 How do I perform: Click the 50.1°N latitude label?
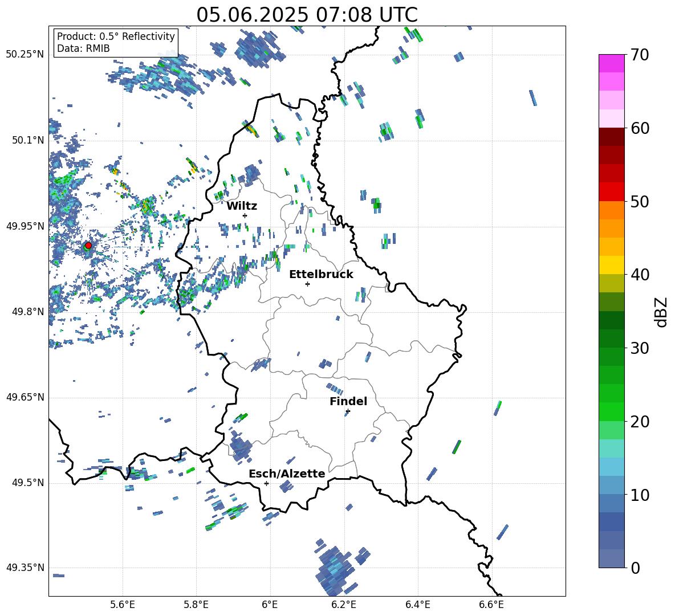(27, 140)
